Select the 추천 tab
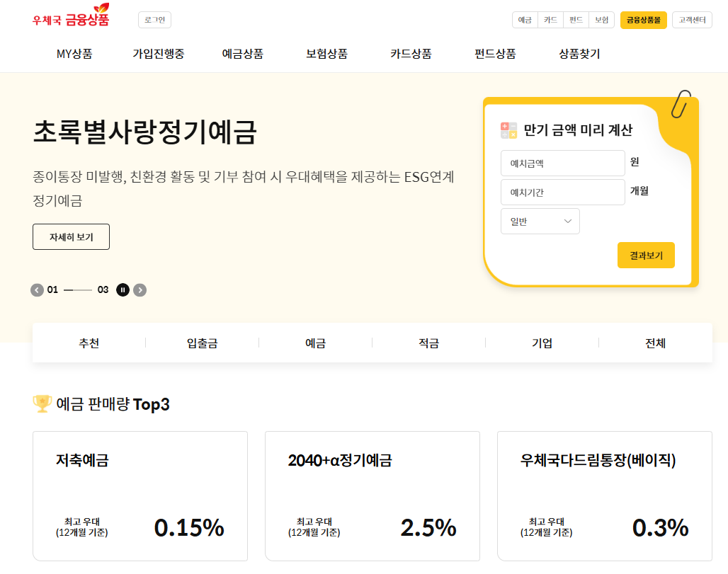Image resolution: width=728 pixels, height=574 pixels. (89, 343)
